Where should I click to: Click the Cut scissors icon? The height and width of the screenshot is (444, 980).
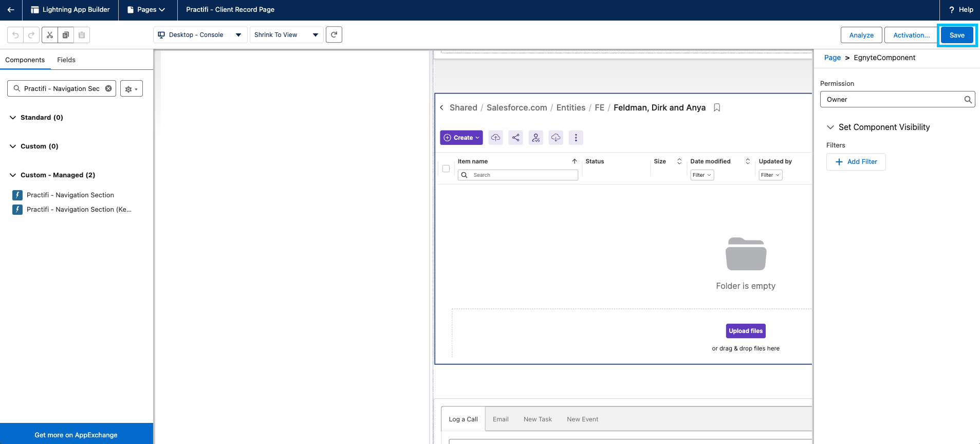tap(50, 35)
